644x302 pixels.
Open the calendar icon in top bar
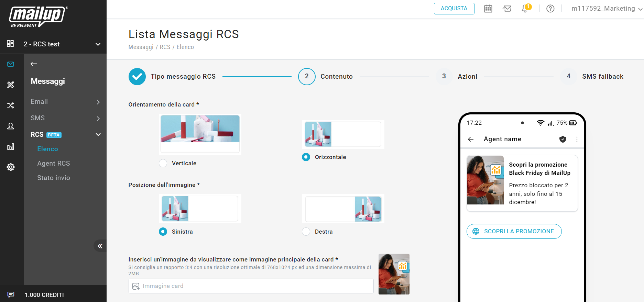488,9
